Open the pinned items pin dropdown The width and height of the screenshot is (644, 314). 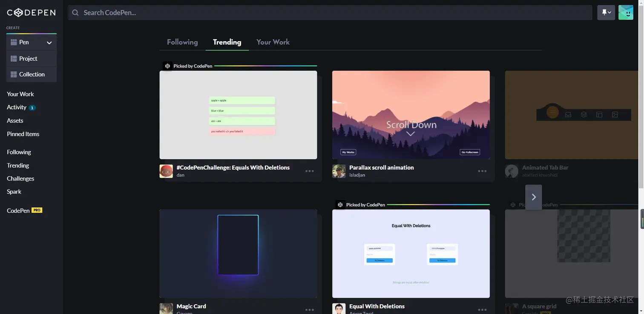click(606, 13)
